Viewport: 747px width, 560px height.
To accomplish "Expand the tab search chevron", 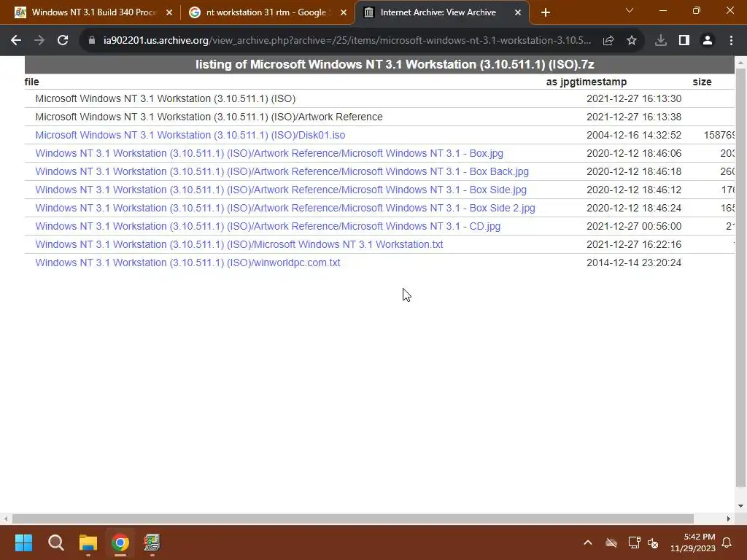I will (630, 10).
